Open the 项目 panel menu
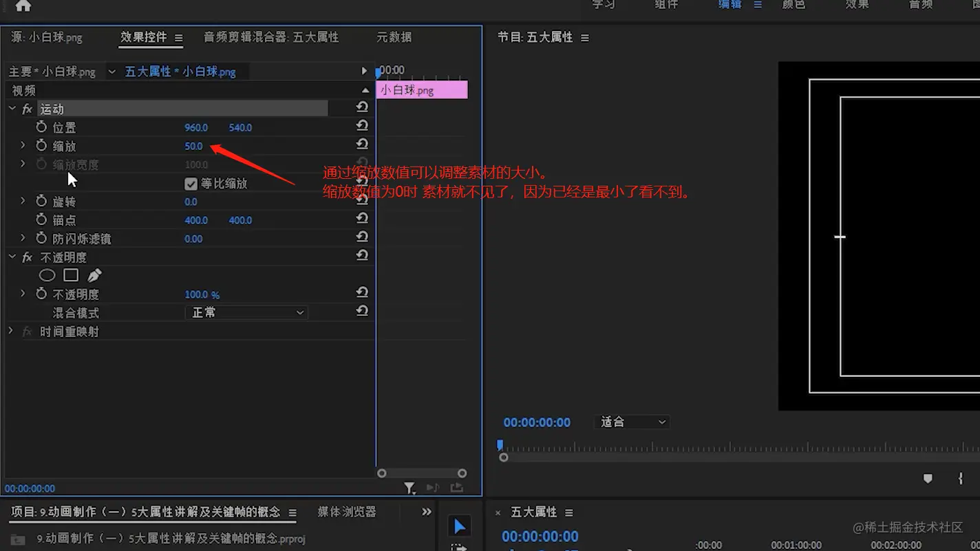Image resolution: width=980 pixels, height=551 pixels. coord(292,513)
